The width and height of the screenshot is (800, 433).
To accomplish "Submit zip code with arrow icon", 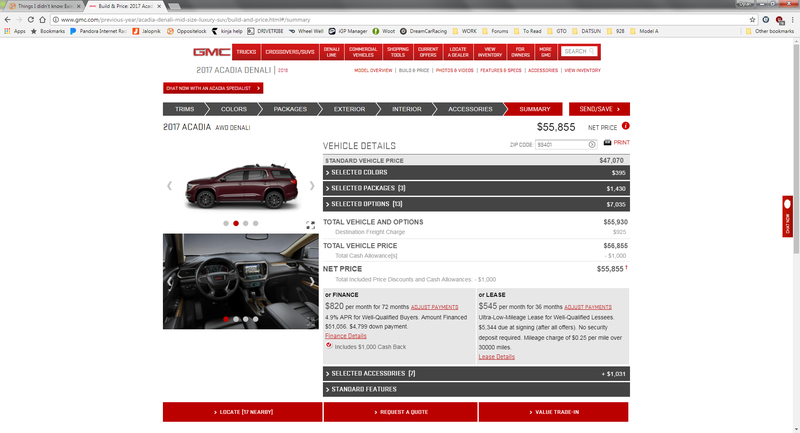I will coord(592,145).
